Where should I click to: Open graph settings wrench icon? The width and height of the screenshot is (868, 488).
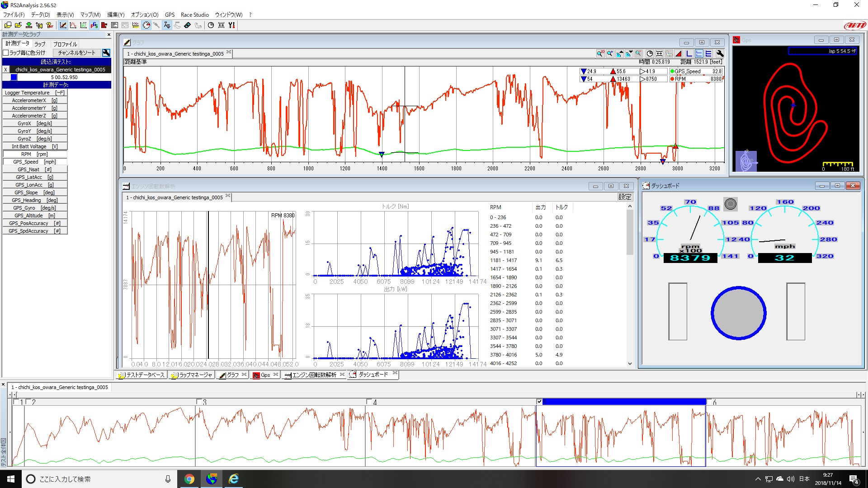tap(720, 53)
